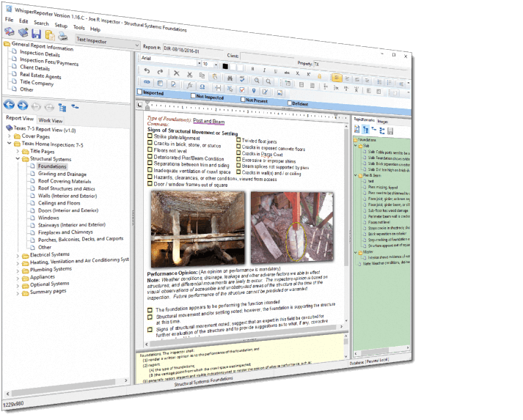Collapse the Structural Systems folder

(x=18, y=158)
